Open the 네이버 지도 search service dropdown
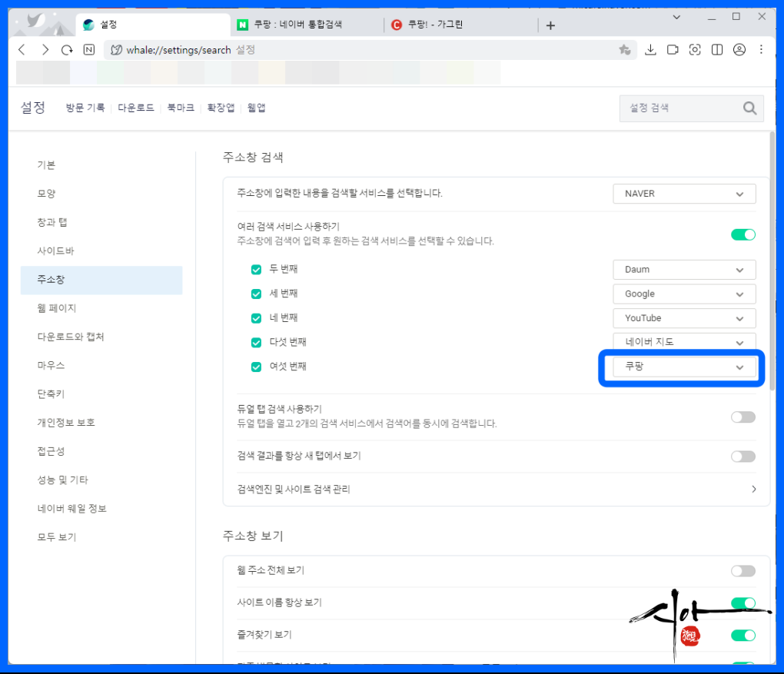 [x=684, y=341]
